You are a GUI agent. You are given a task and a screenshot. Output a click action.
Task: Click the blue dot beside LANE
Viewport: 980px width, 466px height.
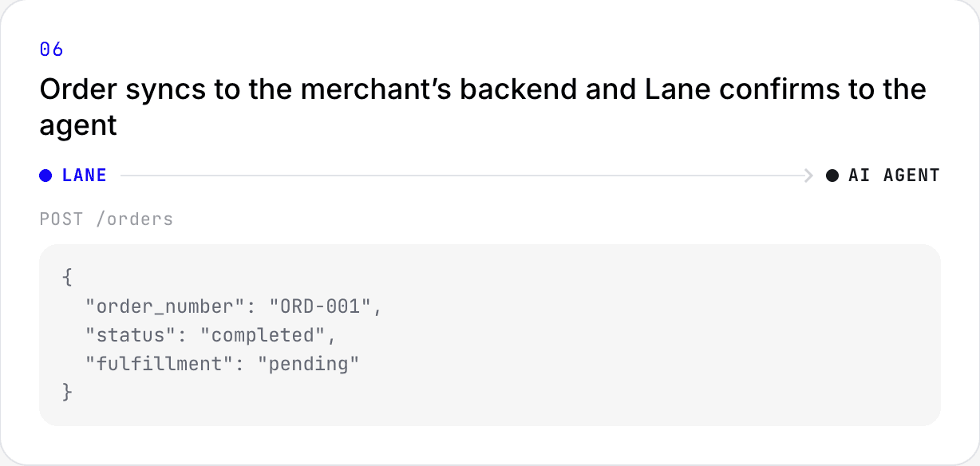[x=46, y=176]
